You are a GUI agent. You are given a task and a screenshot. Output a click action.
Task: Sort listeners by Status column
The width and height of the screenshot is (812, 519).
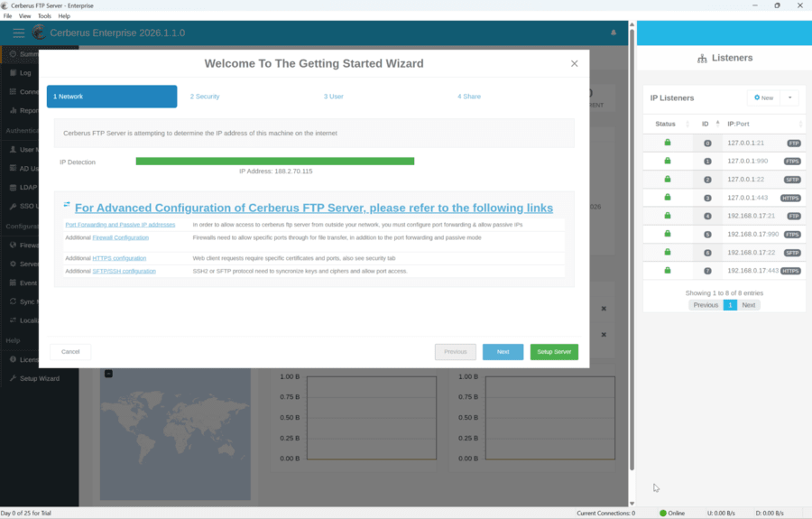point(666,124)
